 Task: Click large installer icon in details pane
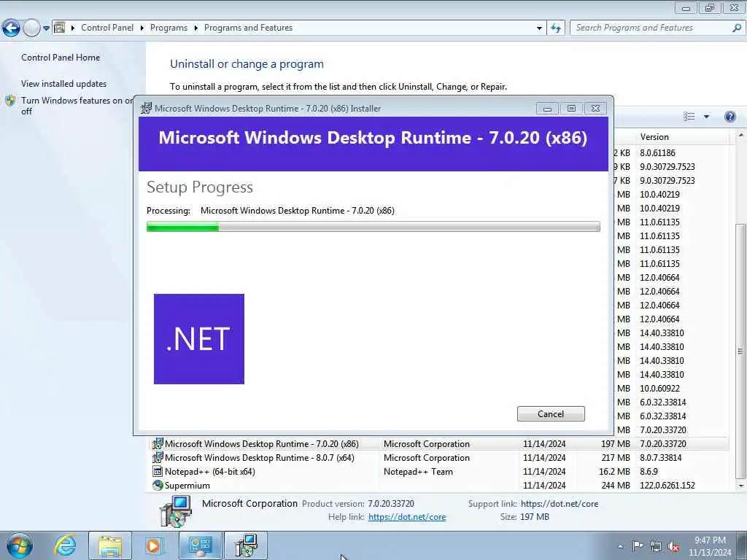tap(175, 511)
